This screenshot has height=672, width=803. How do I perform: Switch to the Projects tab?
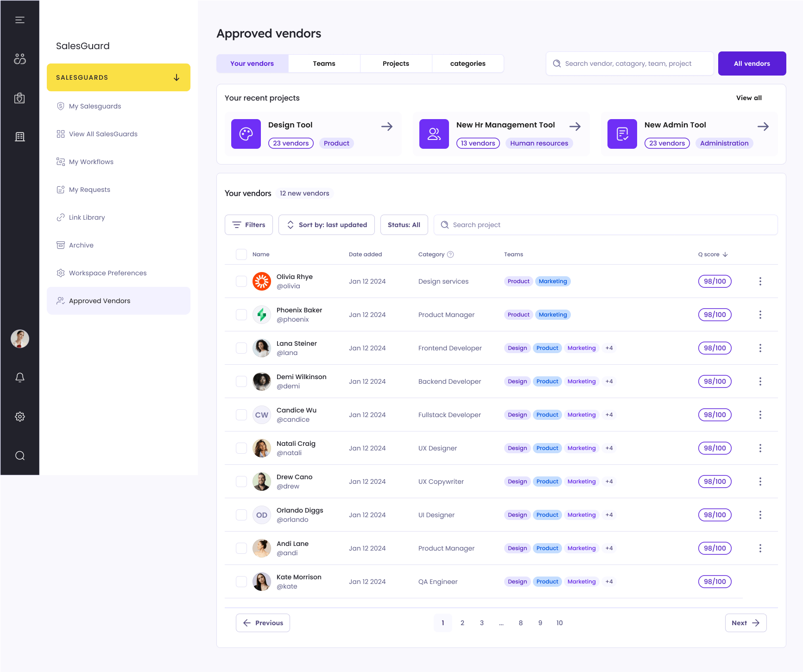[x=396, y=63]
